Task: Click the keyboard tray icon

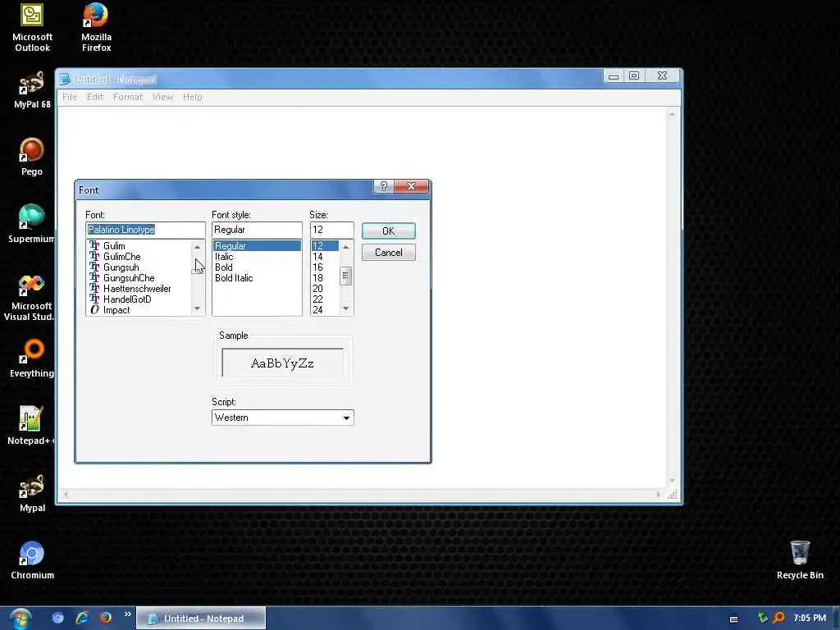Action: click(734, 619)
